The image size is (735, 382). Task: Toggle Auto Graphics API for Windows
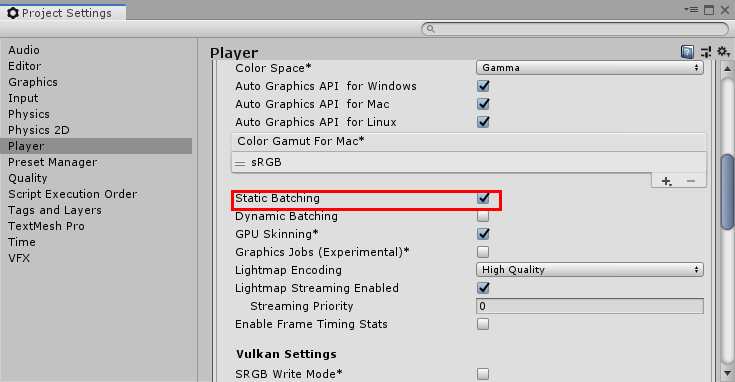(483, 86)
